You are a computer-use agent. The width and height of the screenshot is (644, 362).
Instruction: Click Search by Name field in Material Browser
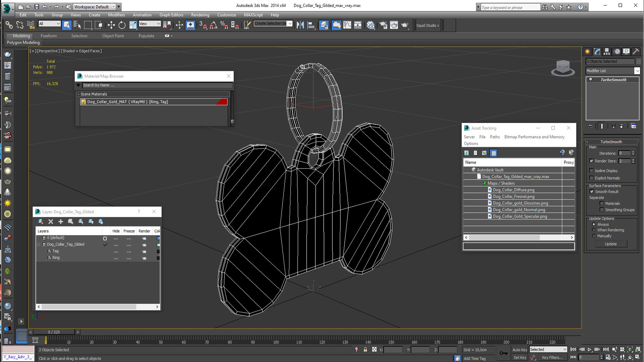(x=157, y=85)
